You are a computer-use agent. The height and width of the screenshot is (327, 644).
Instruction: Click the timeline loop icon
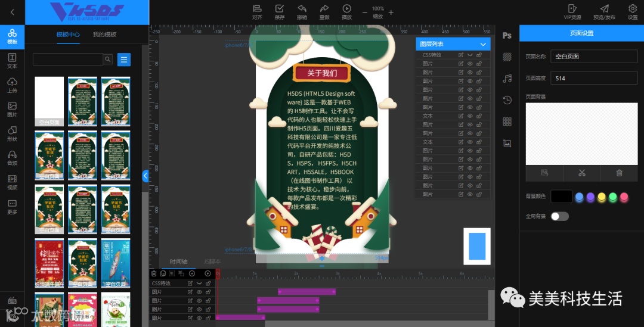[x=192, y=273]
